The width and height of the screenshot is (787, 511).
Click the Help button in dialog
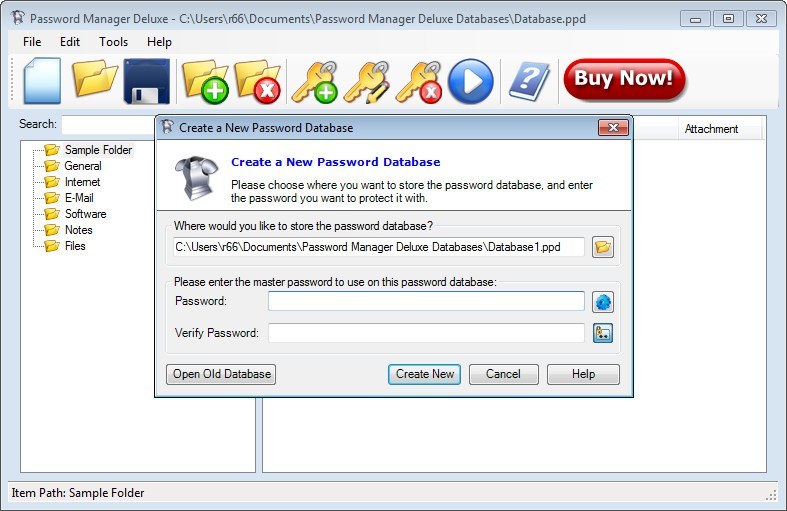tap(583, 374)
